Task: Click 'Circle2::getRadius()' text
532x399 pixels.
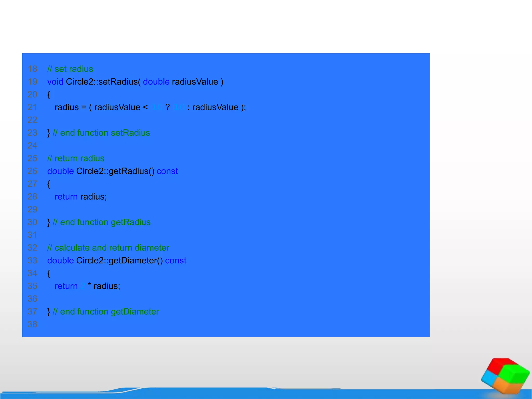Action: [115, 171]
